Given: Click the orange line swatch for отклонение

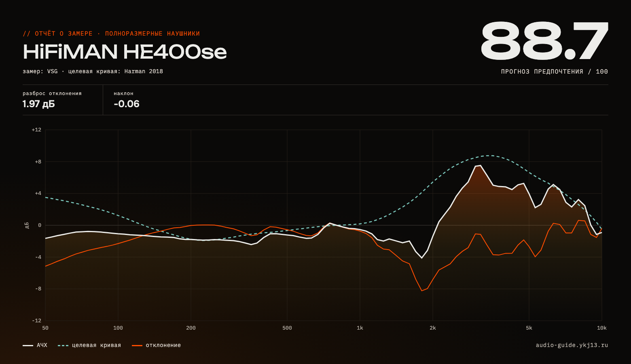Looking at the screenshot, I should 137,345.
